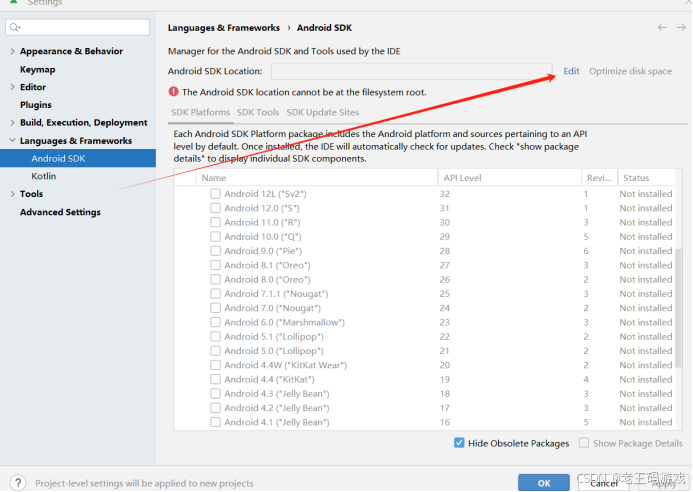693x492 pixels.
Task: Enable Show Package Details checkbox
Action: (x=584, y=443)
